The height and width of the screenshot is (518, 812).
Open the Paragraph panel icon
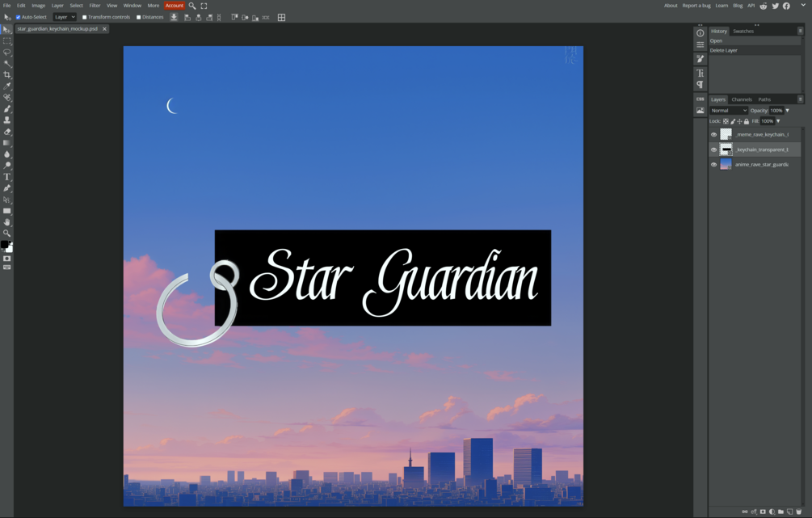point(701,84)
